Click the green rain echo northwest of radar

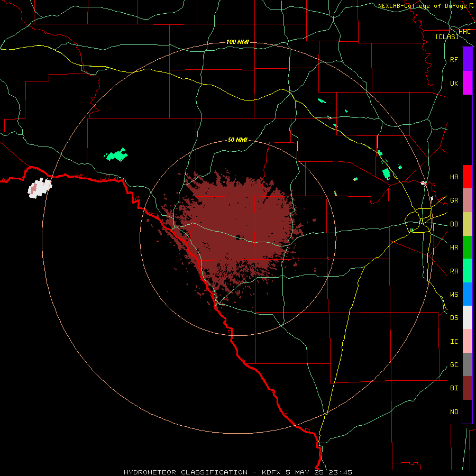pyautogui.click(x=116, y=155)
